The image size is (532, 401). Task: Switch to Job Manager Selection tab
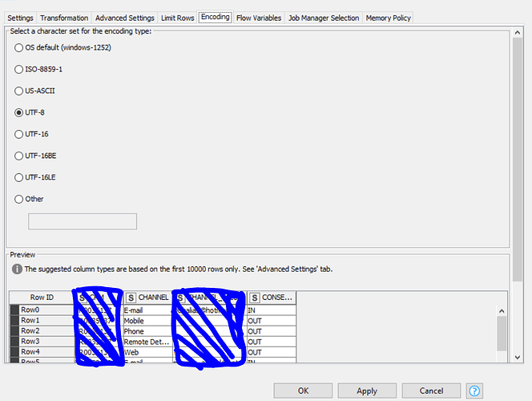[324, 18]
